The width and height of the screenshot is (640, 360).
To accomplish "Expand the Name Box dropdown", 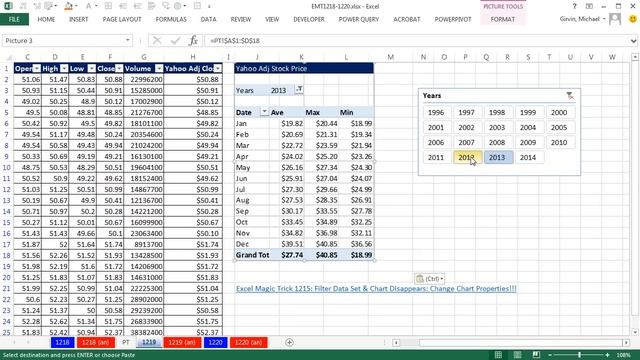I will click(128, 40).
